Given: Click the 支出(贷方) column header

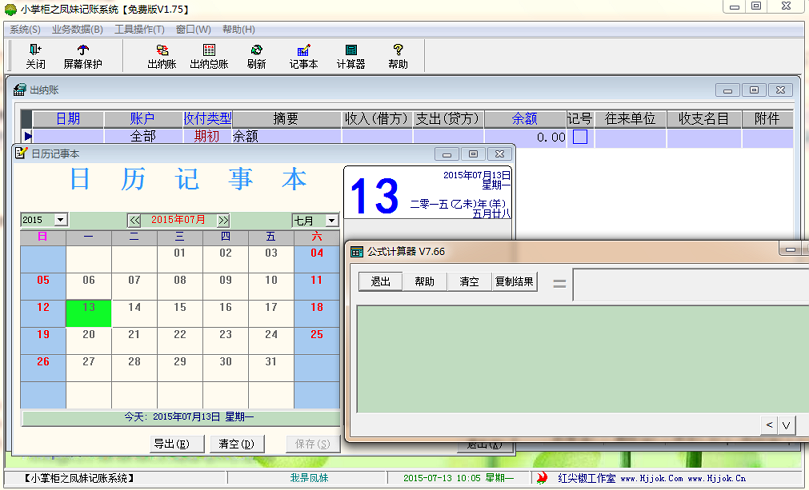Looking at the screenshot, I should click(448, 119).
